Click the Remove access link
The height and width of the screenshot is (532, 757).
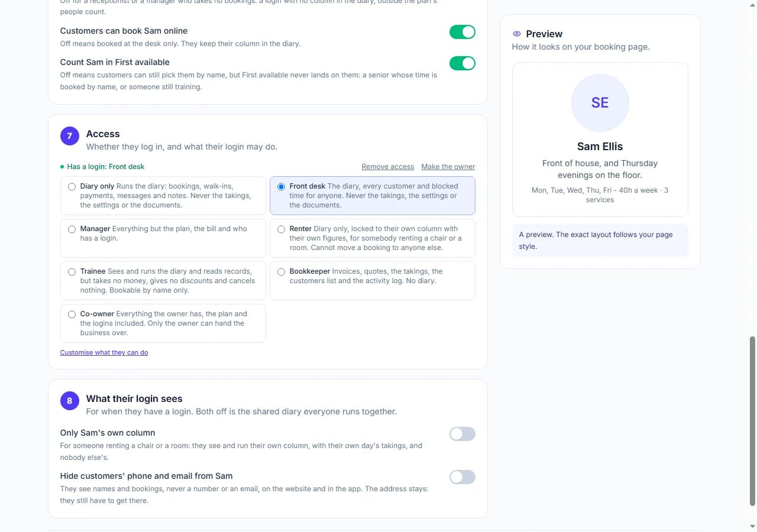point(388,167)
